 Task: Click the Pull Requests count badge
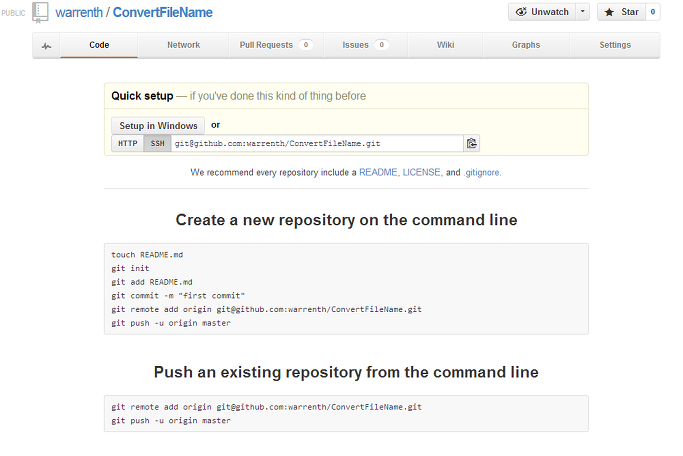306,45
